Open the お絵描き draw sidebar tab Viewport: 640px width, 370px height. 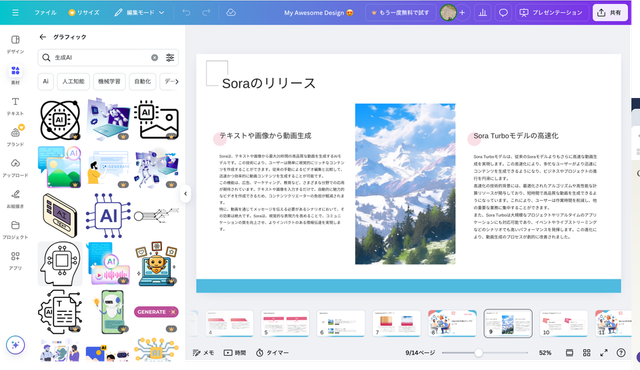coord(15,199)
